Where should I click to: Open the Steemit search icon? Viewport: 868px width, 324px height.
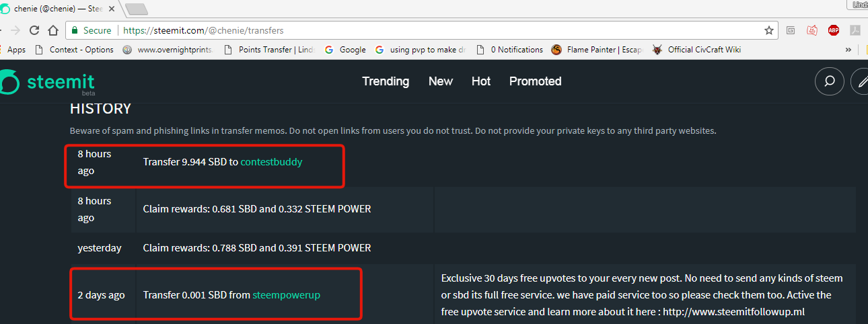[x=829, y=81]
